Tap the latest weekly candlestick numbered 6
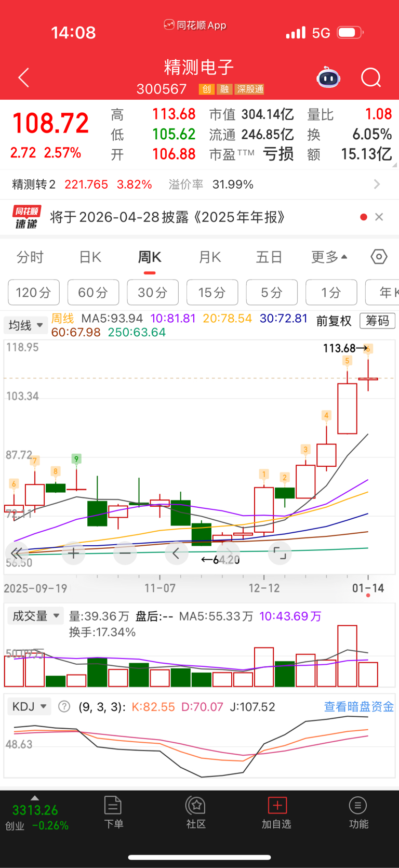Image resolution: width=399 pixels, height=868 pixels. 368,378
